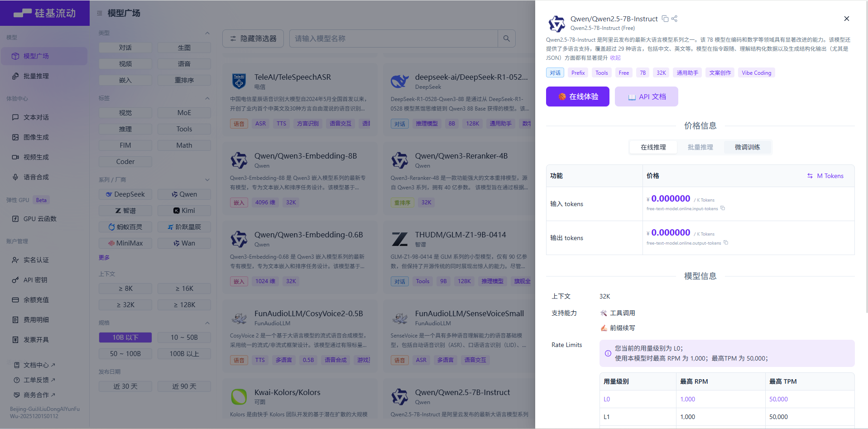Open 余额充值 page
The width and height of the screenshot is (868, 429).
pos(44,300)
